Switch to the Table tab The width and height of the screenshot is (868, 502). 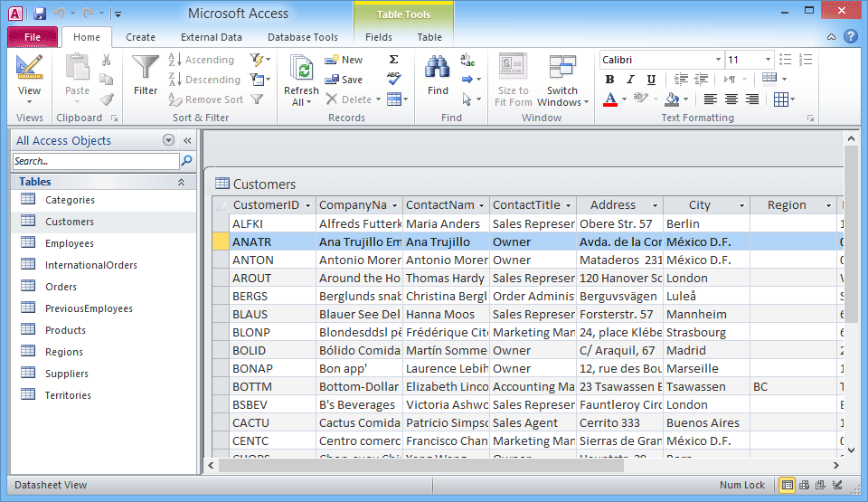point(429,37)
